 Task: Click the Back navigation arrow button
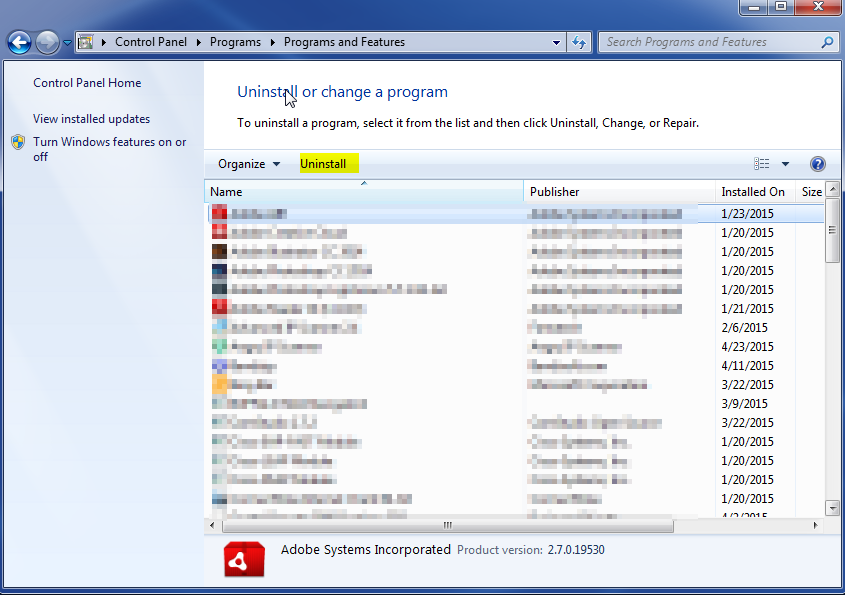[x=19, y=43]
